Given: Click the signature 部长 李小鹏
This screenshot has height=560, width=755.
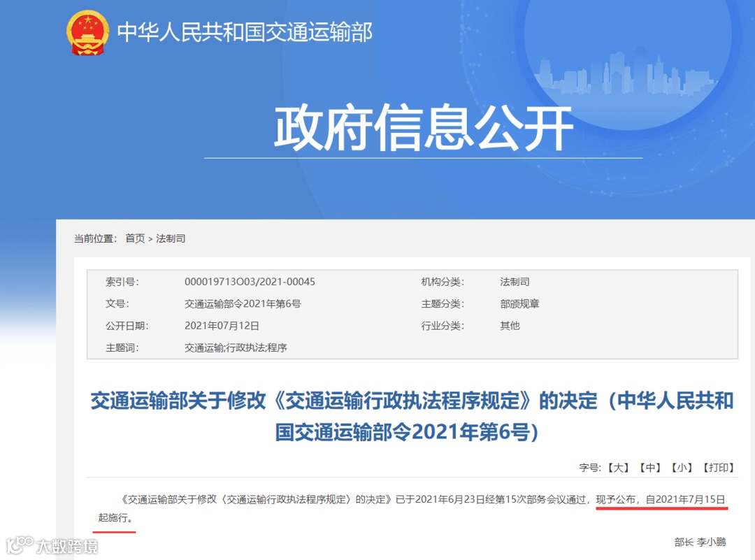Looking at the screenshot, I should [x=700, y=543].
